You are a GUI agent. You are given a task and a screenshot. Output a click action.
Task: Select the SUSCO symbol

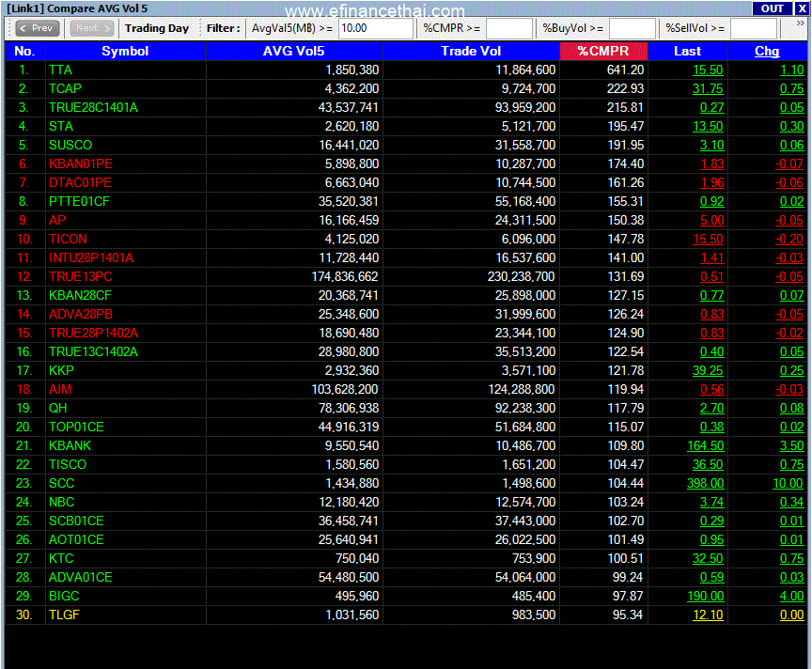tap(70, 145)
